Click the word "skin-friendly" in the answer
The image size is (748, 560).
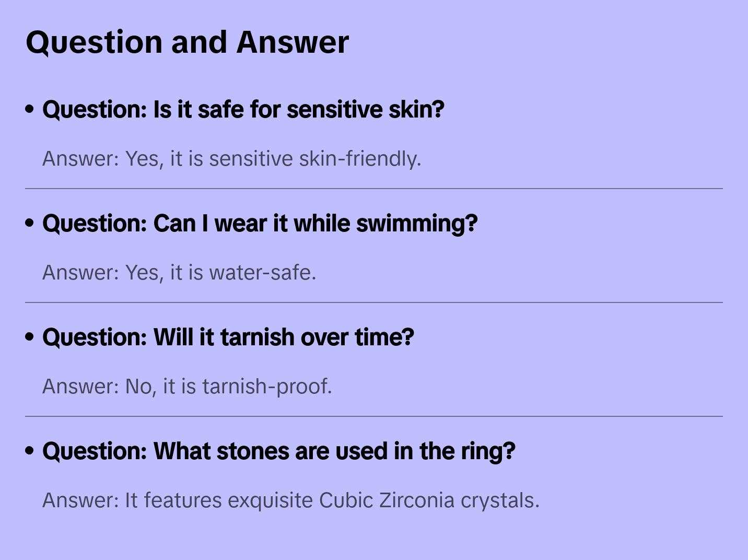pyautogui.click(x=360, y=159)
